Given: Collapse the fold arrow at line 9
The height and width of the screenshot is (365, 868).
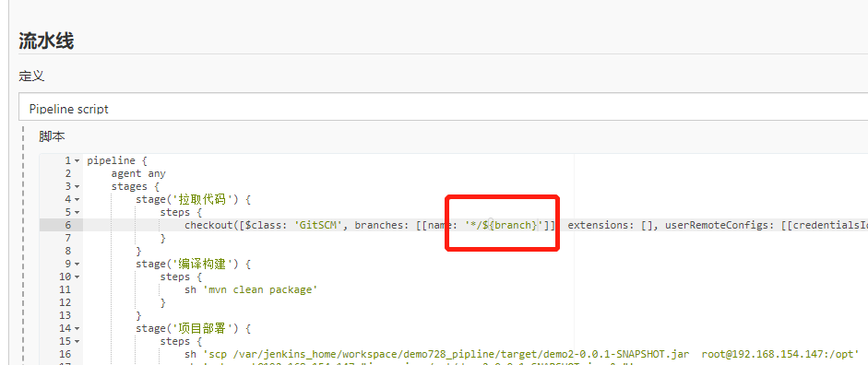Looking at the screenshot, I should [77, 264].
